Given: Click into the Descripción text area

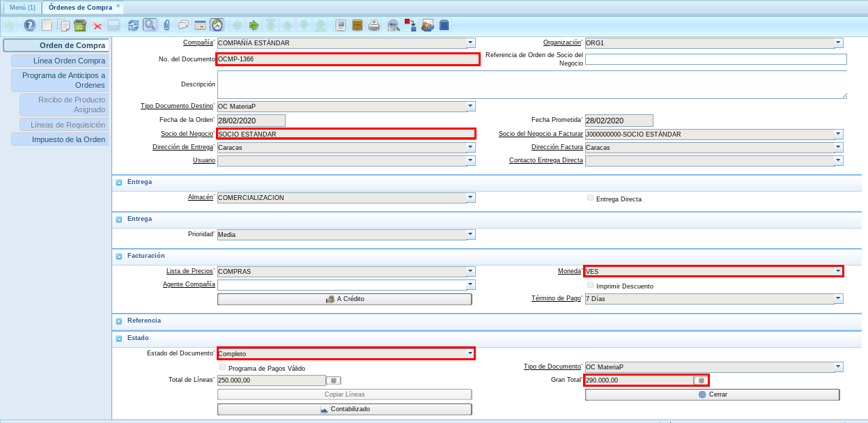Looking at the screenshot, I should 532,84.
